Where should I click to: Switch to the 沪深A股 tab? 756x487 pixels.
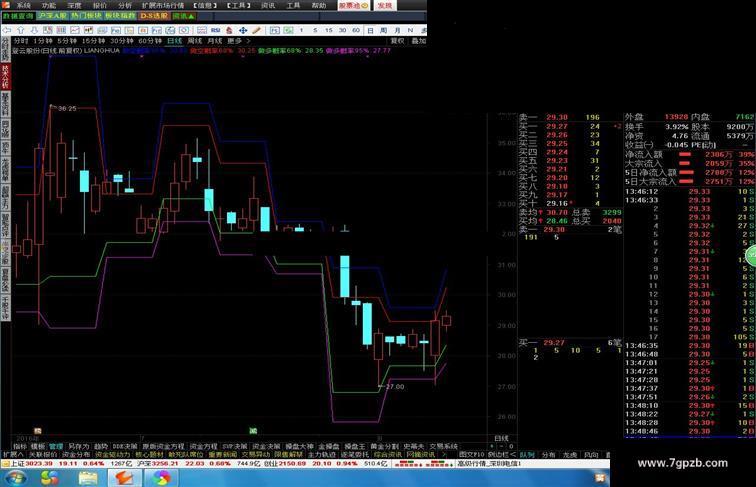53,16
